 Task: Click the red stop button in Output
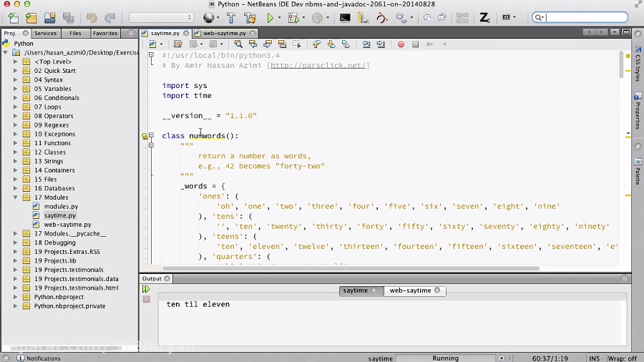(146, 299)
